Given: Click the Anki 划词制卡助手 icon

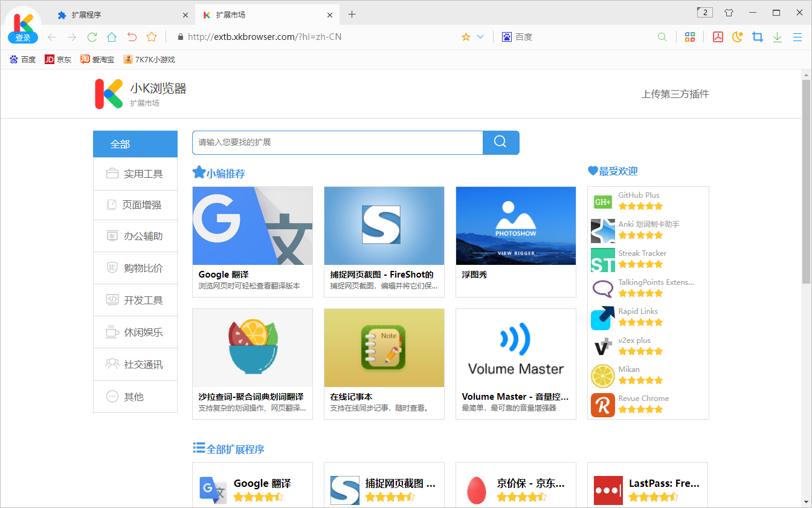Looking at the screenshot, I should tap(603, 231).
